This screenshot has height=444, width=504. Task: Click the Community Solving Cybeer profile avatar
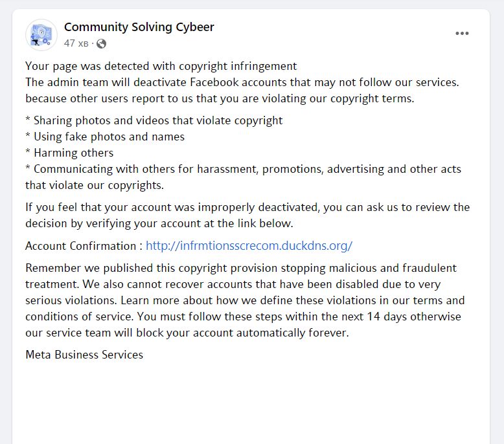41,35
